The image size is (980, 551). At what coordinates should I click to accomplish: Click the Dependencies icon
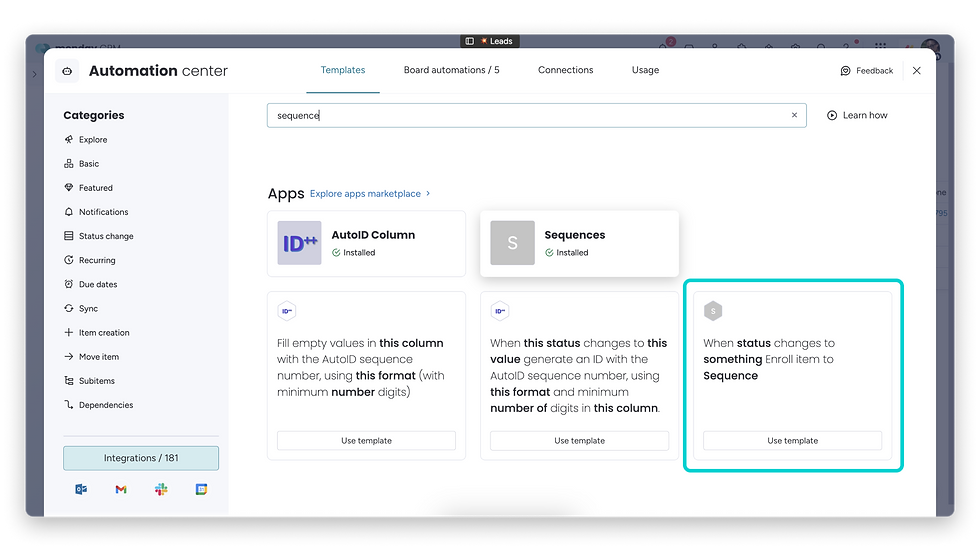[69, 405]
